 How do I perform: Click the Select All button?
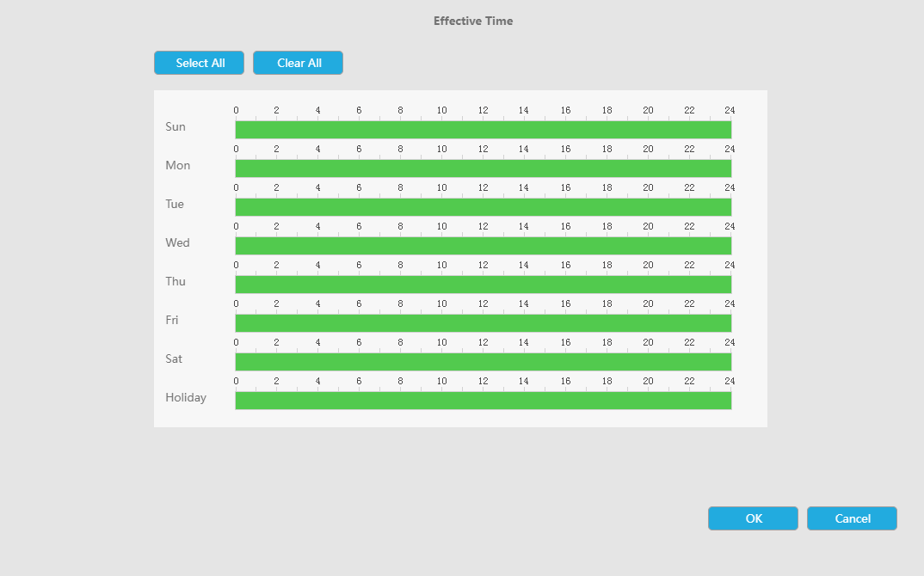pos(200,63)
